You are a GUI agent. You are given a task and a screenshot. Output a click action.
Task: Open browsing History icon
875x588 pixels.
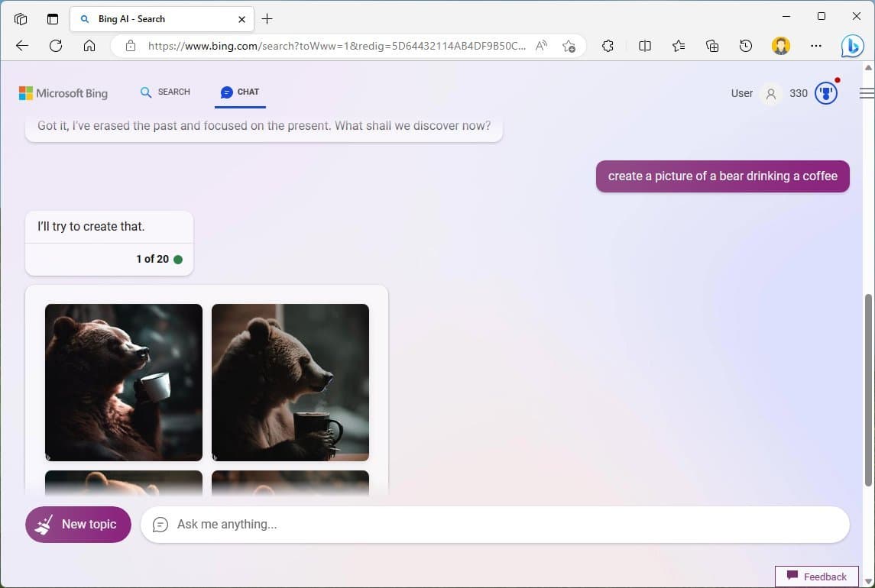(745, 46)
